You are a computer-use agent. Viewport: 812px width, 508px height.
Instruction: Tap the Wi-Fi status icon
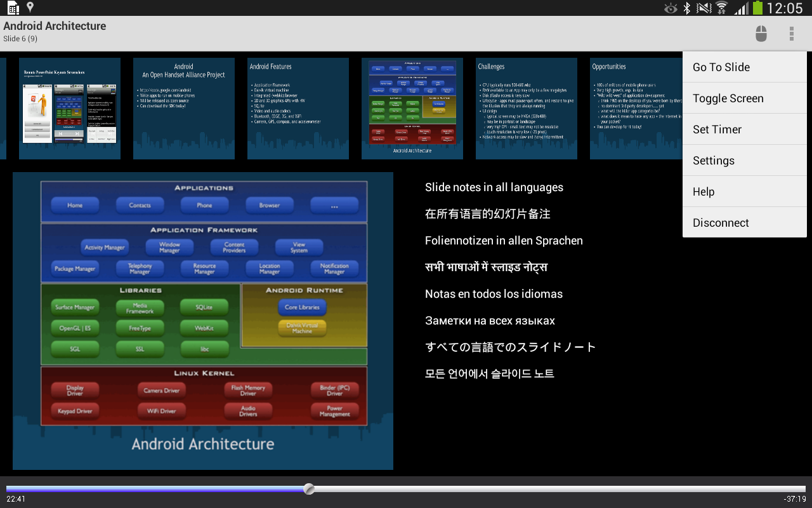(721, 8)
